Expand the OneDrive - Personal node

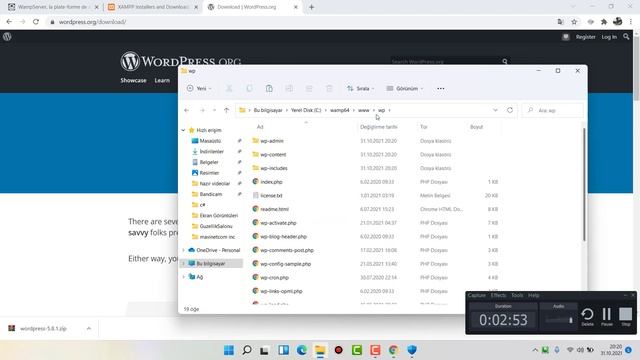(x=183, y=250)
